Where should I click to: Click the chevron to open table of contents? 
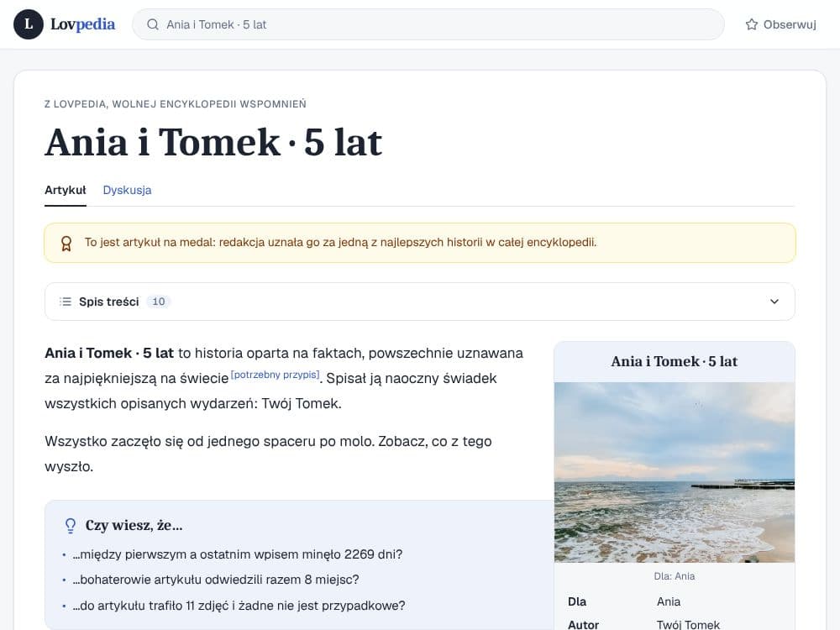(x=774, y=302)
